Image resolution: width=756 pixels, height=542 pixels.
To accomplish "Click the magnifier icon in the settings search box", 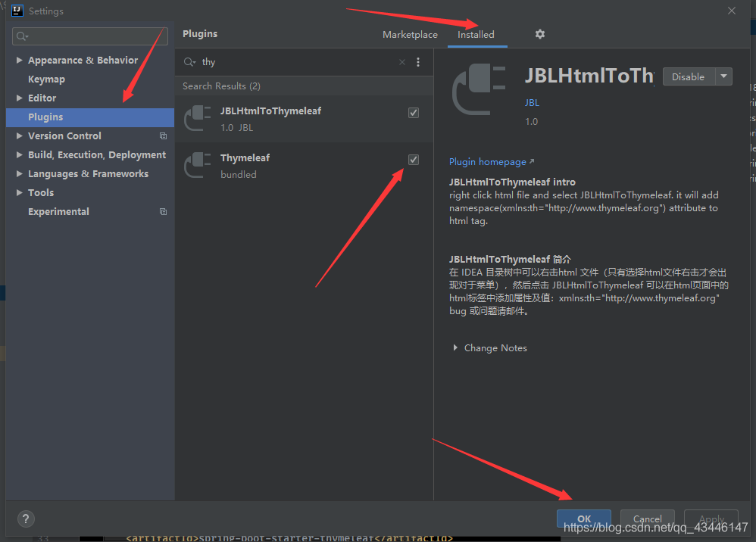I will coord(22,36).
